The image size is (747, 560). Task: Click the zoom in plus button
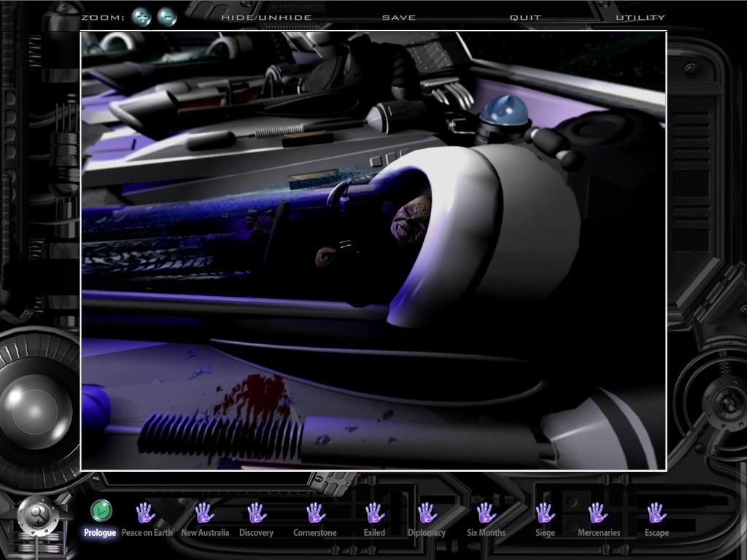tap(142, 17)
